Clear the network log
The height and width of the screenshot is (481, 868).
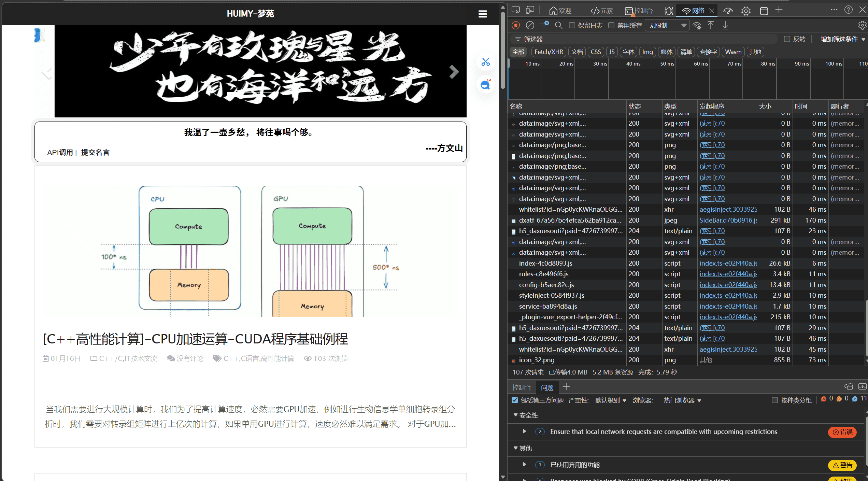point(530,25)
